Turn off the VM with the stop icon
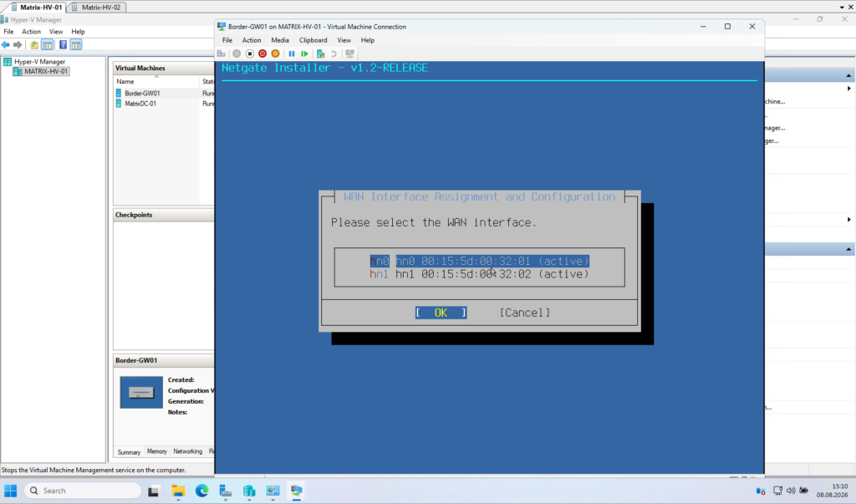856x504 pixels. [x=249, y=53]
